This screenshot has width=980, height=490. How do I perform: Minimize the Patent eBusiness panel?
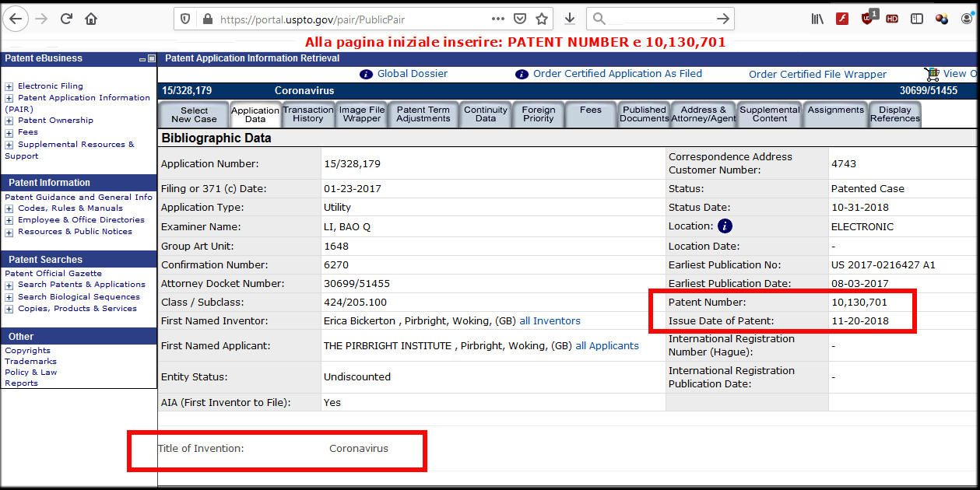coord(142,59)
